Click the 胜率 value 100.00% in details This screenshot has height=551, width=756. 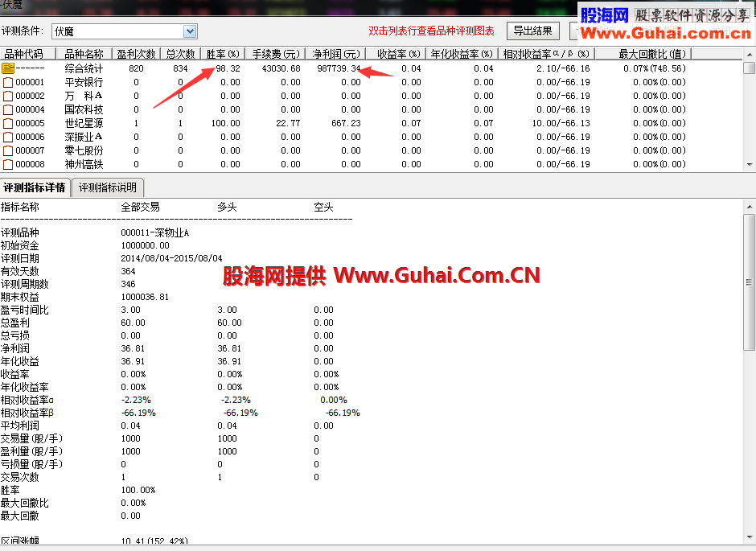(x=138, y=490)
